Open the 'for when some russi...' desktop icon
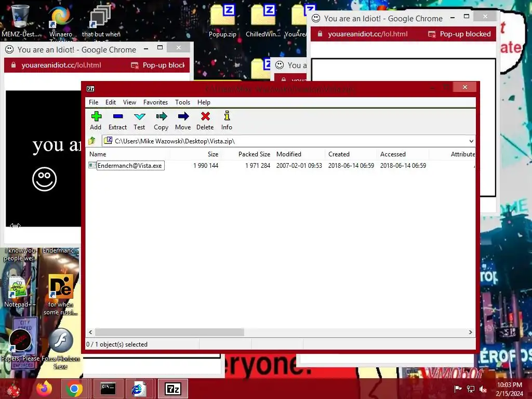This screenshot has height=399, width=532. [60, 295]
